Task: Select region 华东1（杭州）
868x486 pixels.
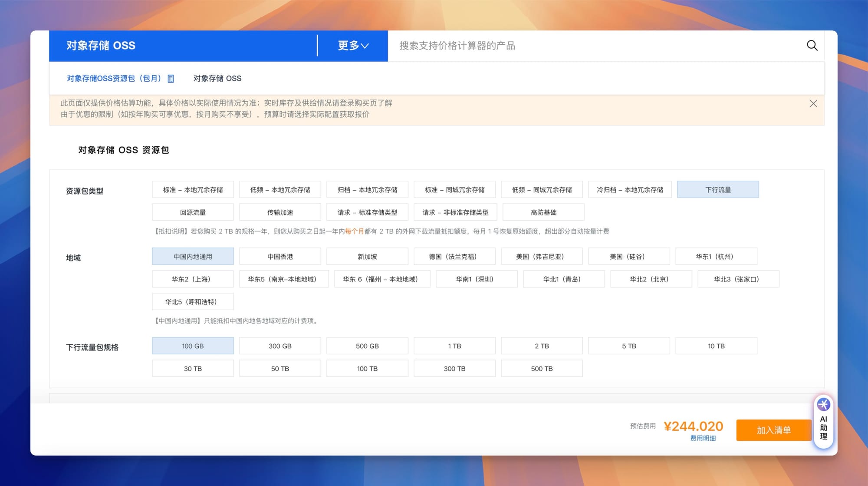Action: click(716, 257)
